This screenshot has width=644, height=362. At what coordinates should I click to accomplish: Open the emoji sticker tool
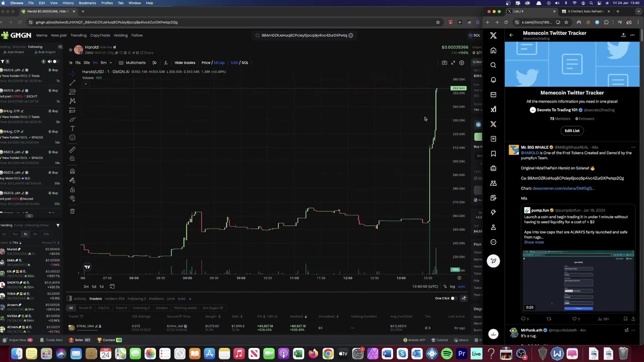72,137
